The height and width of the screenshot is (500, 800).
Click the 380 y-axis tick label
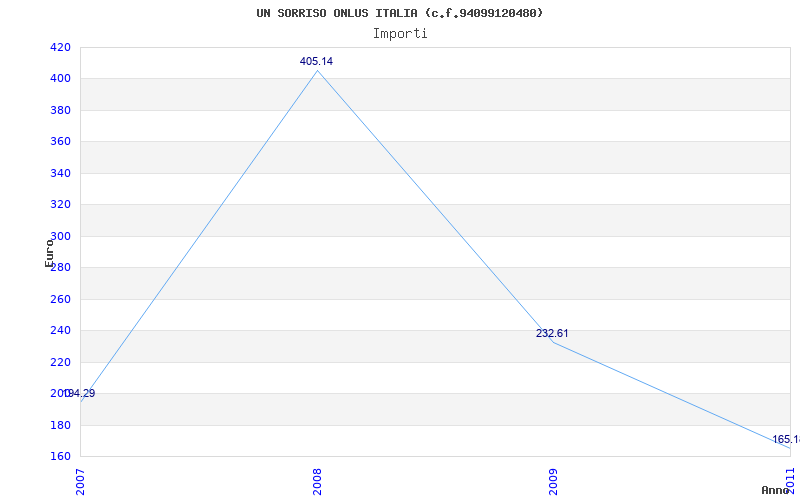tap(60, 110)
